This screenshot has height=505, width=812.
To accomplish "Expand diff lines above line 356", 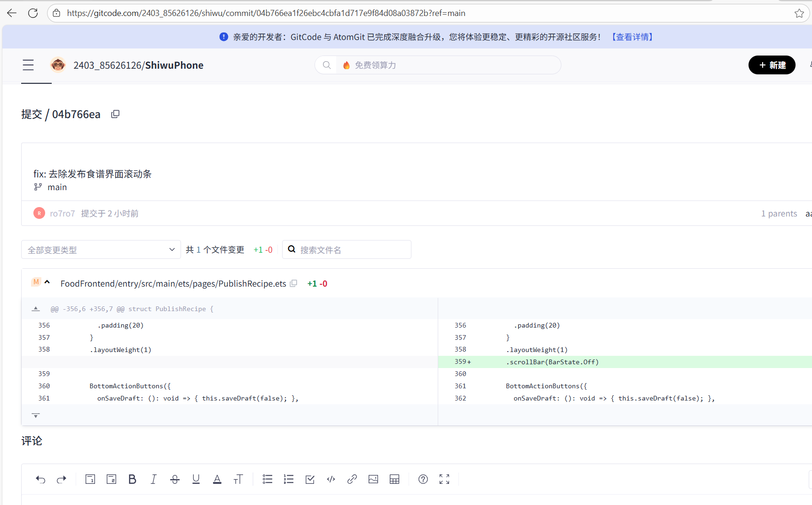I will (36, 309).
